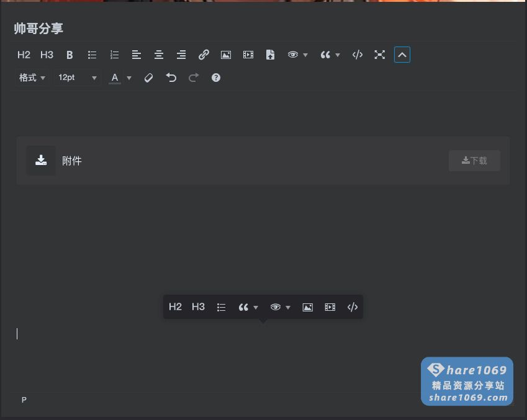Insert an image using the toolbar icon
Screen dimensions: 527x420
(225, 55)
